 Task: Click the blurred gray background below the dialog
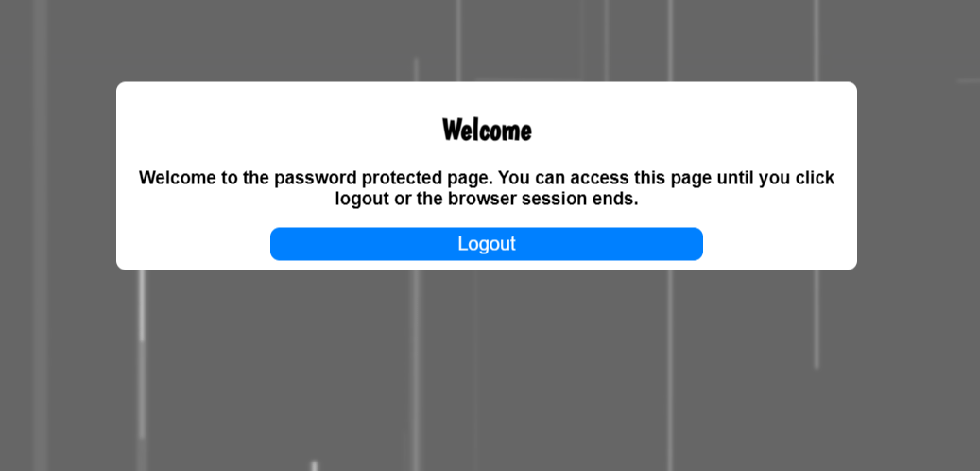[487, 369]
